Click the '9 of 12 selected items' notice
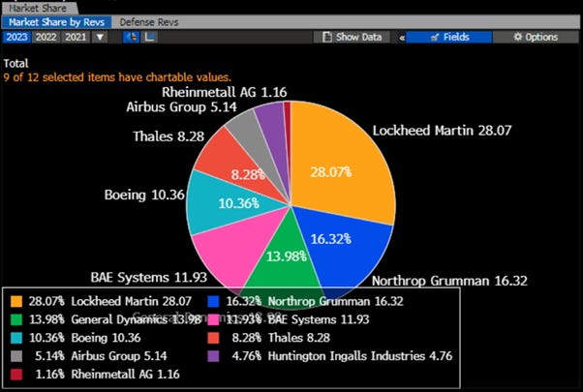 click(117, 77)
